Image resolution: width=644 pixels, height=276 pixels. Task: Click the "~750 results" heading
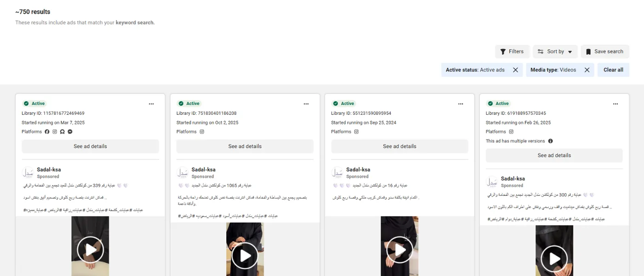point(33,12)
